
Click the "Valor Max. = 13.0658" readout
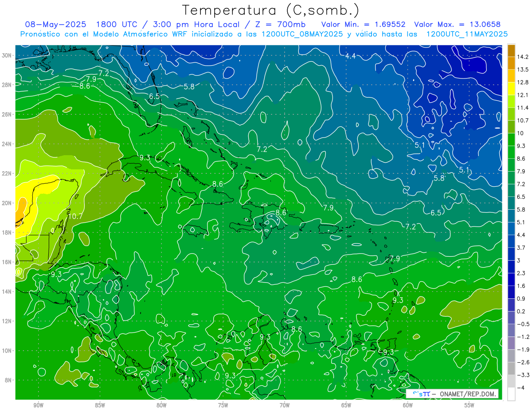pos(458,24)
